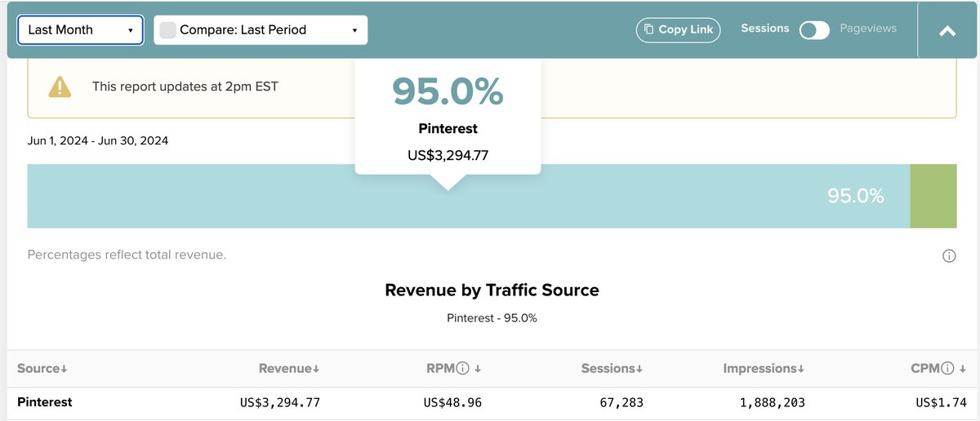Click the US$48.96 RPM value
The height and width of the screenshot is (421, 980).
point(452,402)
